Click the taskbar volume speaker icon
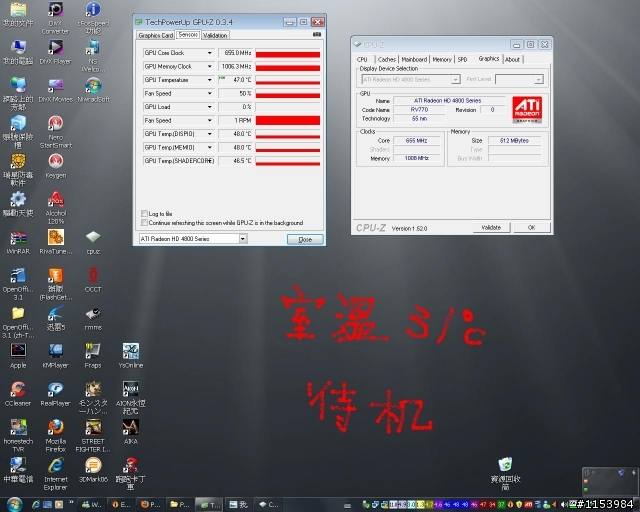Screen dimensions: 640x512 [x=565, y=505]
